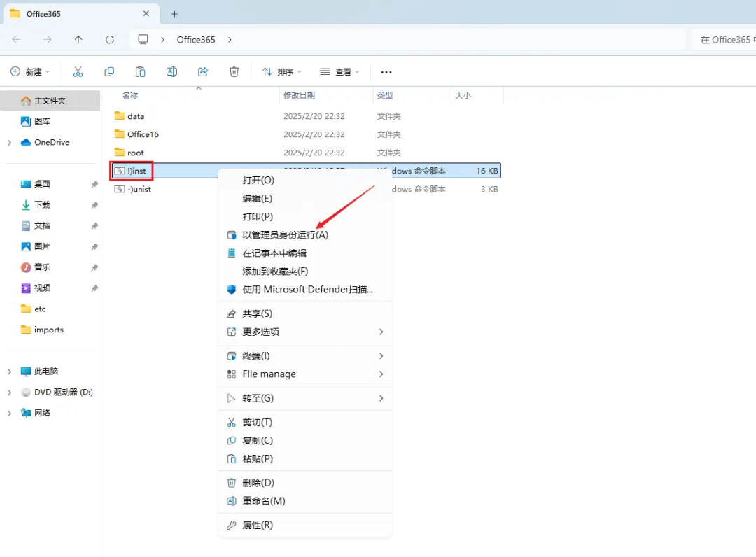Image resolution: width=756 pixels, height=557 pixels.
Task: Refresh the folder with the refresh icon
Action: pos(110,40)
